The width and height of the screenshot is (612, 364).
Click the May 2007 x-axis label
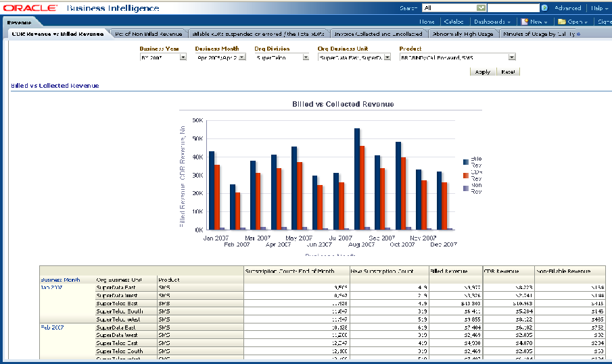coord(299,238)
